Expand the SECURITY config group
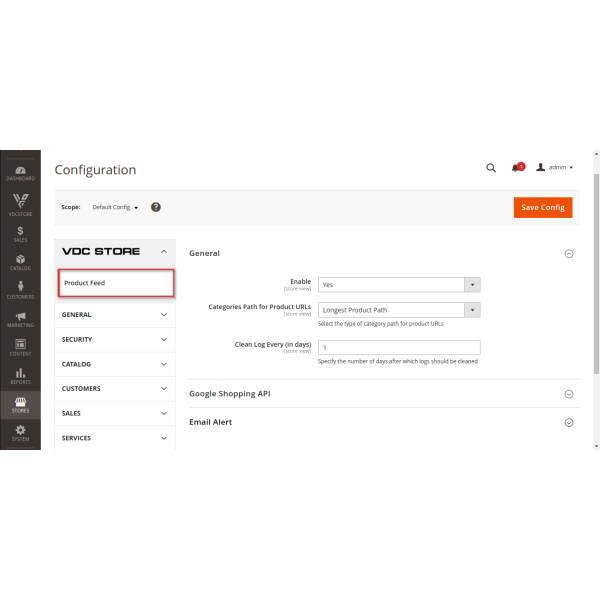Screen dimensions: 600x600 (x=115, y=339)
